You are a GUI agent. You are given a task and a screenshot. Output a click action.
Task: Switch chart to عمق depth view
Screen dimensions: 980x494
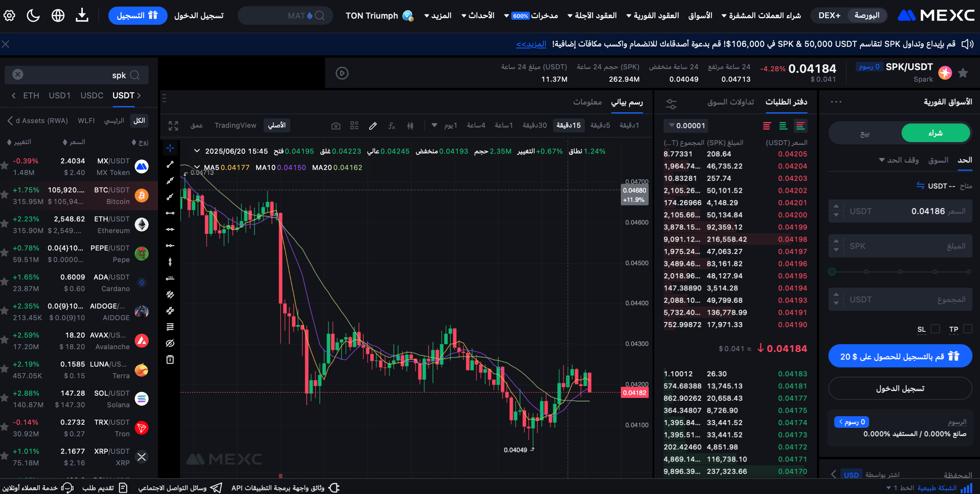click(197, 125)
